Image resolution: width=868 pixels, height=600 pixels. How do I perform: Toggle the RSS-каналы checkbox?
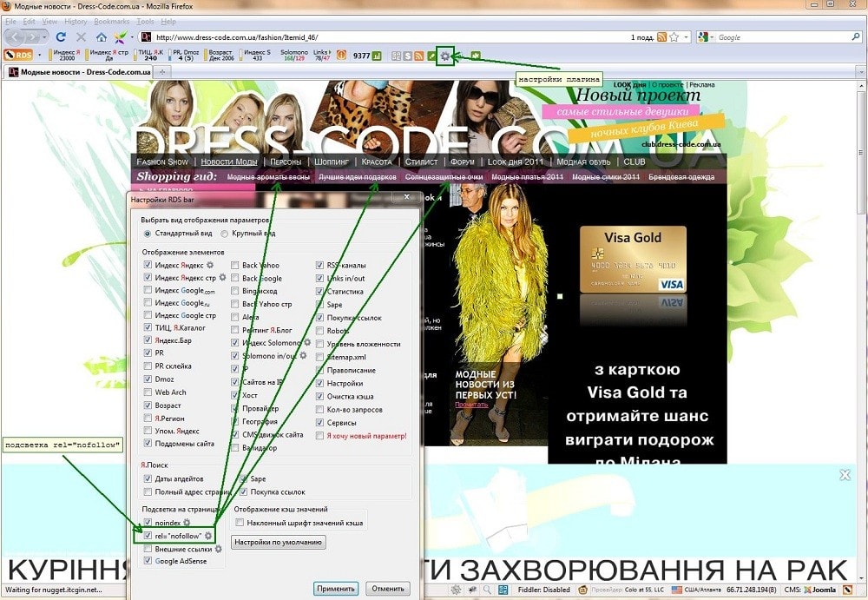coord(319,265)
